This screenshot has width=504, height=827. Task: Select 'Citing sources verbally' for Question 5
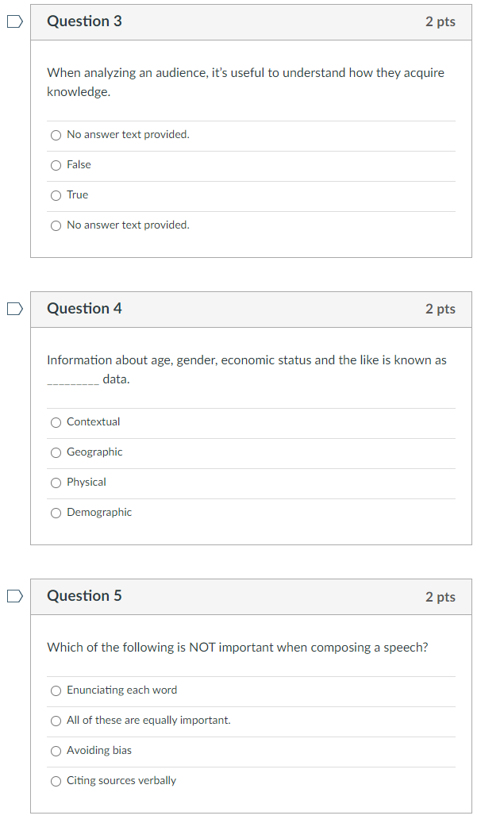point(56,781)
